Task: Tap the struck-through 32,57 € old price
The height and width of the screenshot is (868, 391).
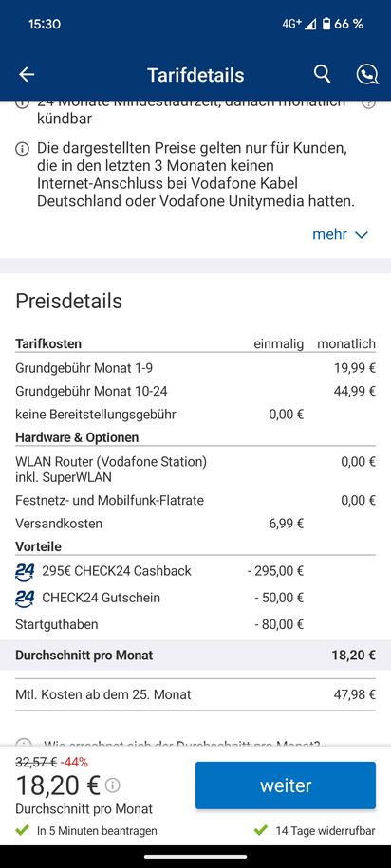Action: (36, 763)
